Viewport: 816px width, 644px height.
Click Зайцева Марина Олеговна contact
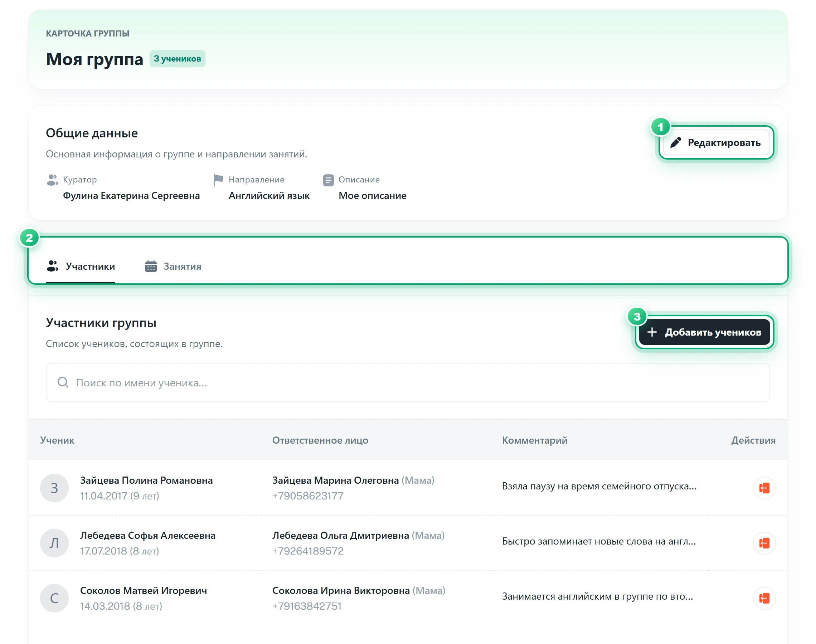coord(335,480)
